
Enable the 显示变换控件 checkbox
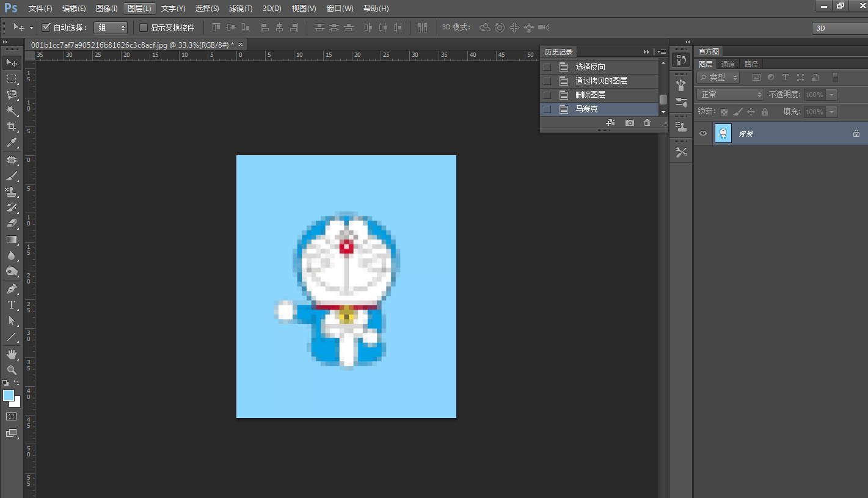click(x=144, y=27)
